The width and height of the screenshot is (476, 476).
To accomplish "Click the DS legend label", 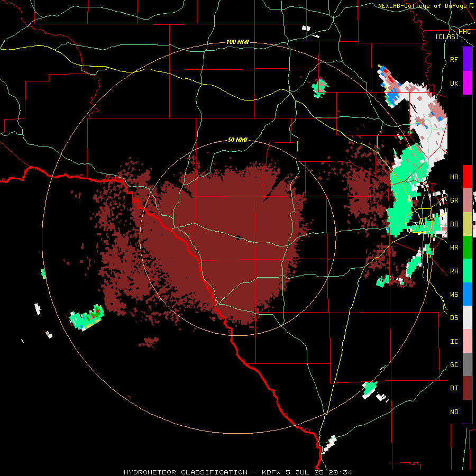I will [x=454, y=317].
